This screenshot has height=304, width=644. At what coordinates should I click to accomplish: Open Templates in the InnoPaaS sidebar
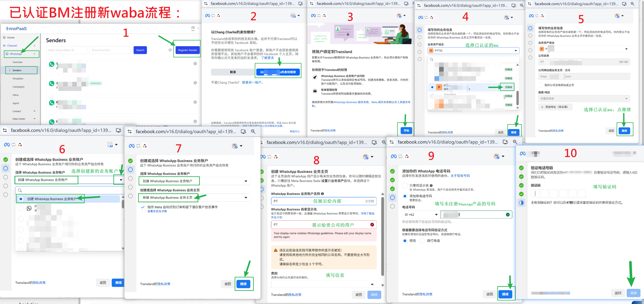[18, 79]
